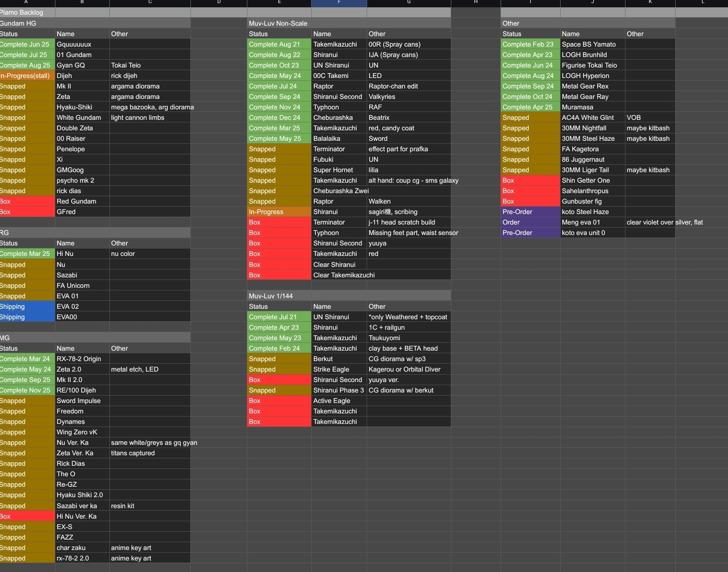This screenshot has height=572, width=728.
Task: Click the "Plamo Backlog" title cell
Action: (27, 13)
